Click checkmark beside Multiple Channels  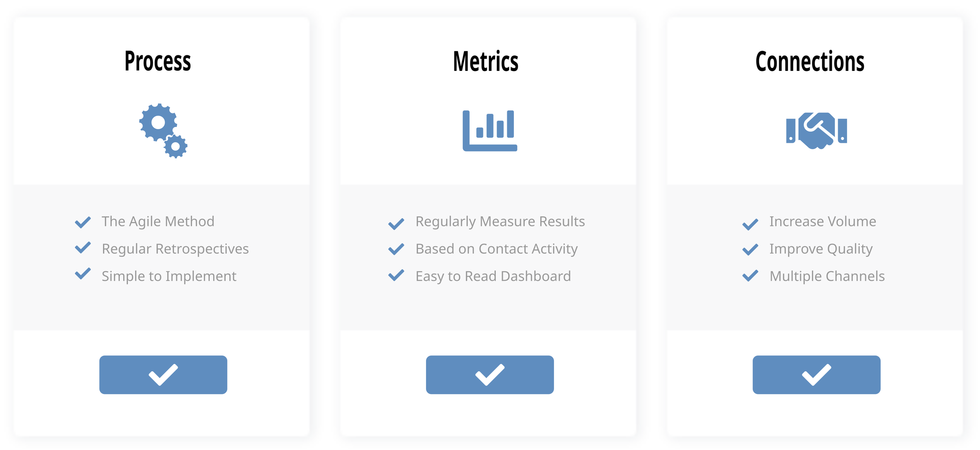[x=750, y=276]
